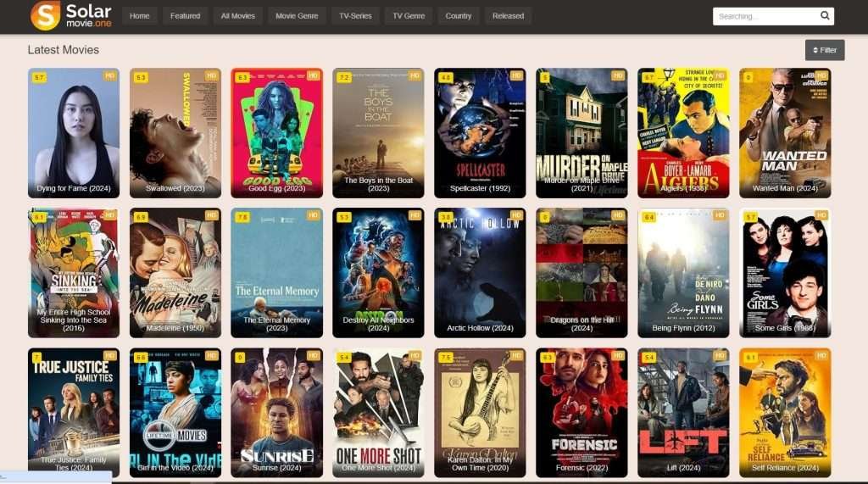Open Spellcaster (1992) poster
The width and height of the screenshot is (868, 484).
coord(480,133)
